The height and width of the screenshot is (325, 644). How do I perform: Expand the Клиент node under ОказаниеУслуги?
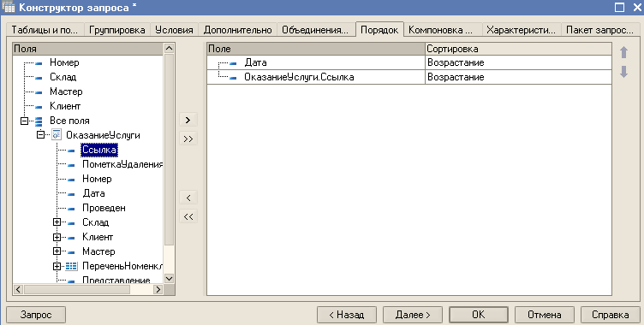tap(57, 237)
